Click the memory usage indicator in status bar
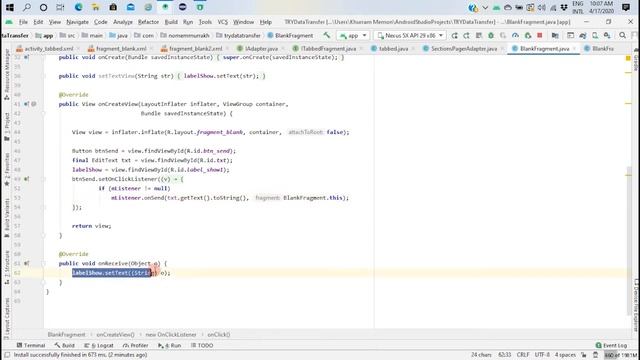Viewport: 640px width, 360px height. coord(620,355)
